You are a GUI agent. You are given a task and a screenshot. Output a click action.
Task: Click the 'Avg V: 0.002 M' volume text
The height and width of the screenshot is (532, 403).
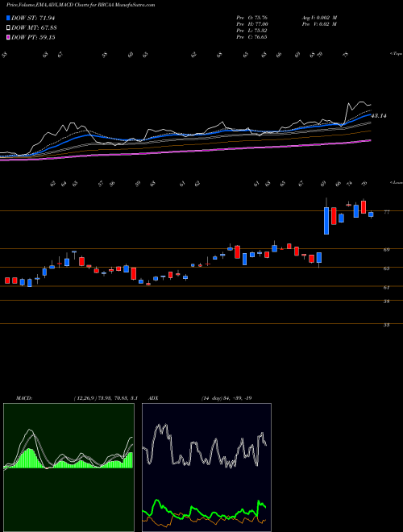click(x=319, y=18)
